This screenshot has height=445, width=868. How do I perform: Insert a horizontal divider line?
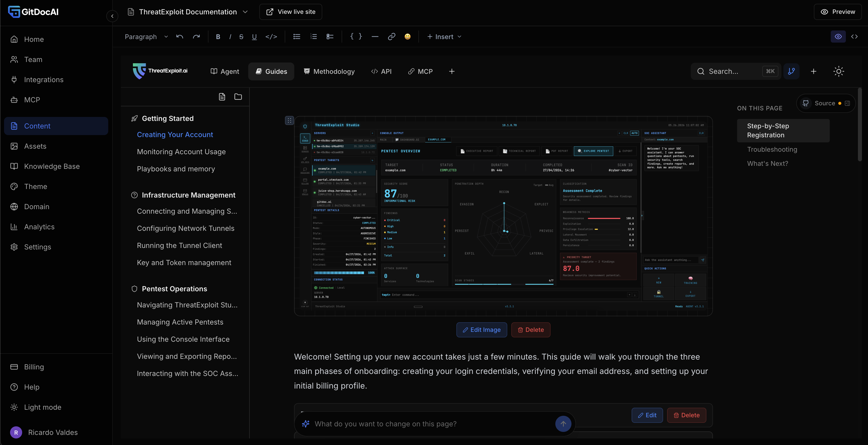click(375, 37)
